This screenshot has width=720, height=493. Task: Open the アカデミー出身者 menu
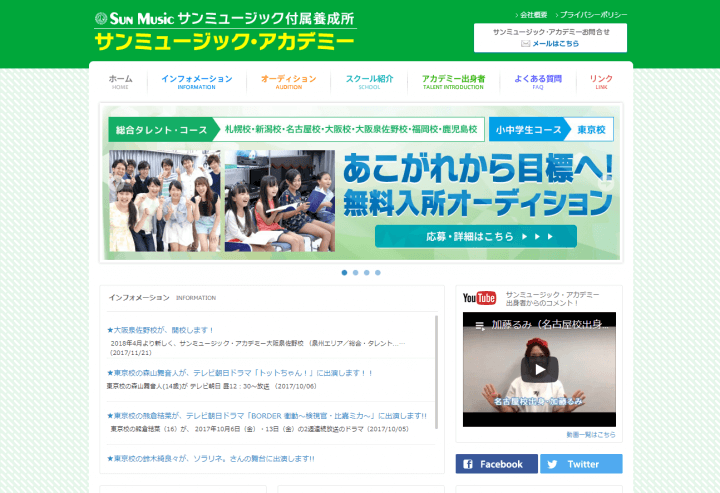453,82
